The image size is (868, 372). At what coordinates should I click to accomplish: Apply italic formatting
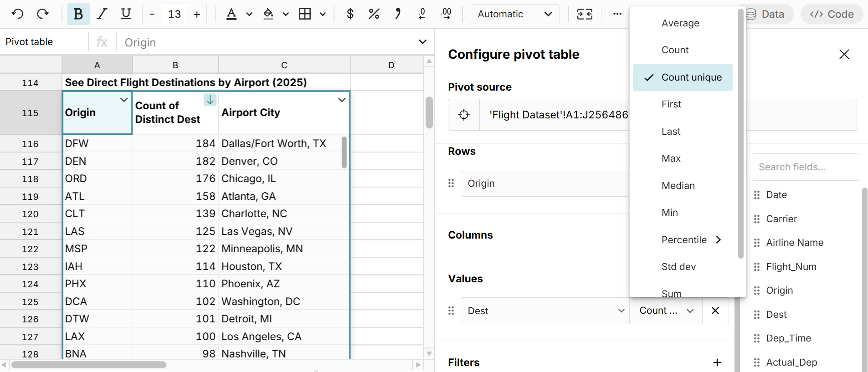102,14
